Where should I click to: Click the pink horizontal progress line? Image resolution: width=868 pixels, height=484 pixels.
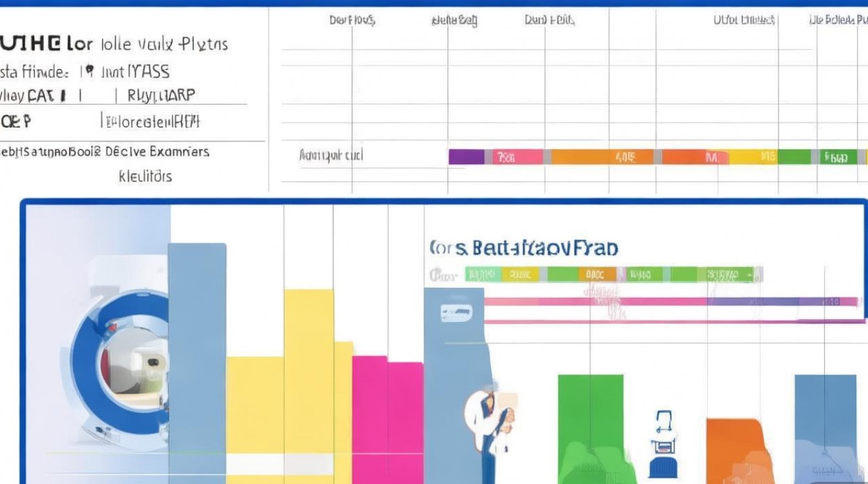pos(672,301)
